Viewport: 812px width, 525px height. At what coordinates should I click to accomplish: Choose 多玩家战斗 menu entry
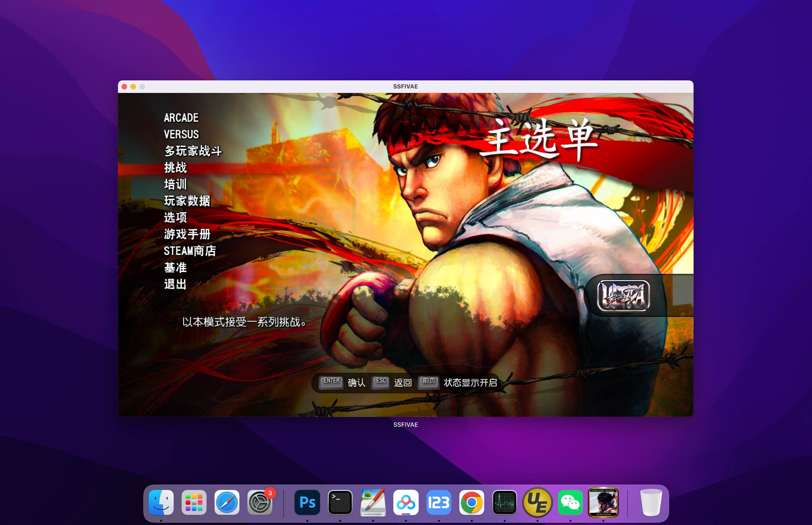(193, 151)
